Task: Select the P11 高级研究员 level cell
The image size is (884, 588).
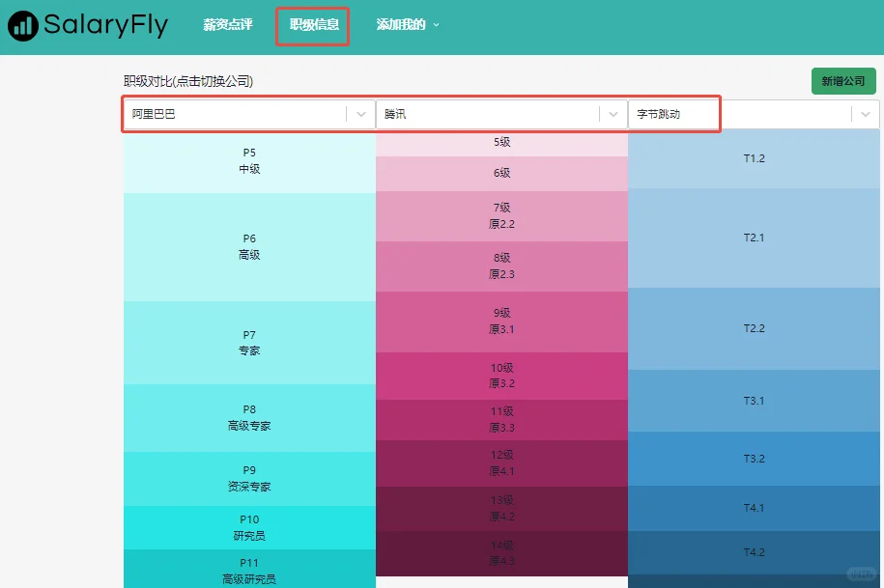Action: pyautogui.click(x=249, y=569)
